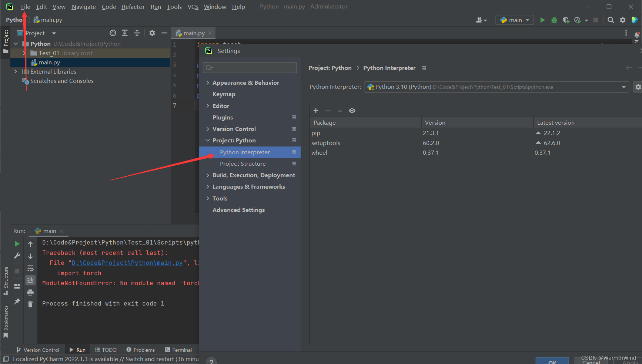Select the setuptools package row
Screen dimensions: 642x364
point(475,143)
